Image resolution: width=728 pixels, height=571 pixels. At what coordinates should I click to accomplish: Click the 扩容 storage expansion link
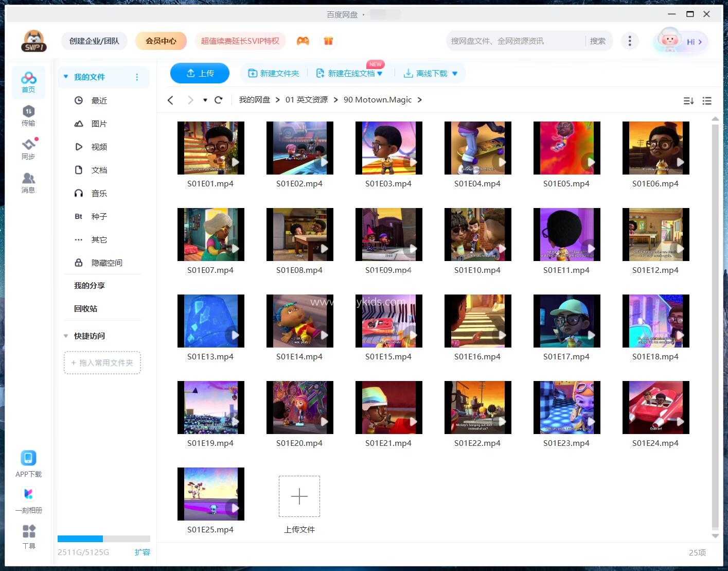tap(143, 552)
